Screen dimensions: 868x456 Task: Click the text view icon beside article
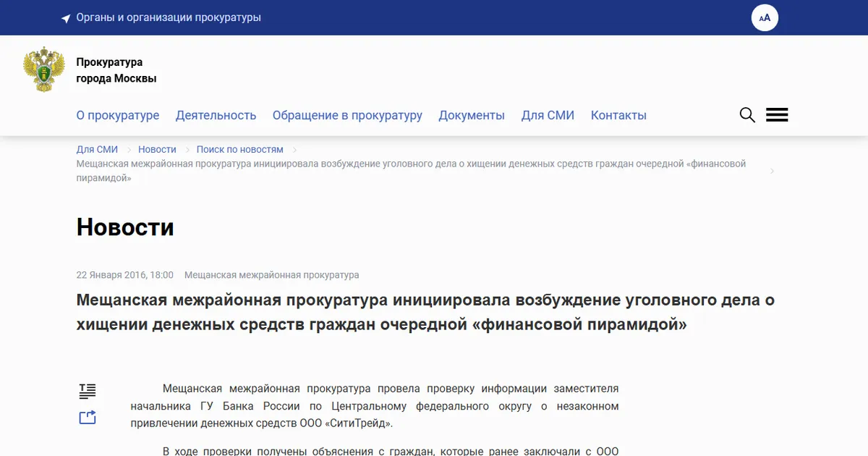[x=88, y=392]
